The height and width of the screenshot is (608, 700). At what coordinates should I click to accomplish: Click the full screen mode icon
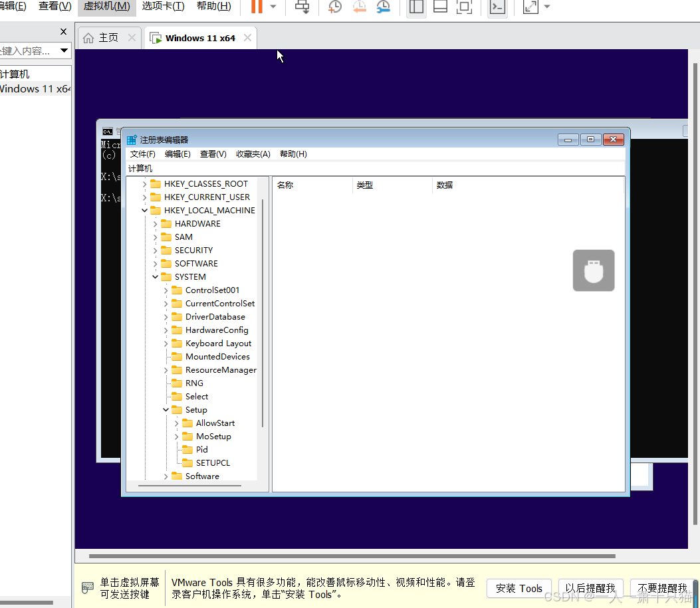tap(464, 7)
